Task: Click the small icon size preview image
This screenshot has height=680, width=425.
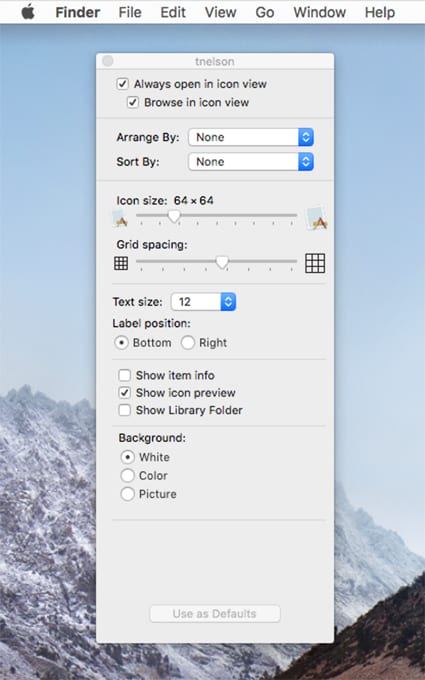Action: coord(120,219)
